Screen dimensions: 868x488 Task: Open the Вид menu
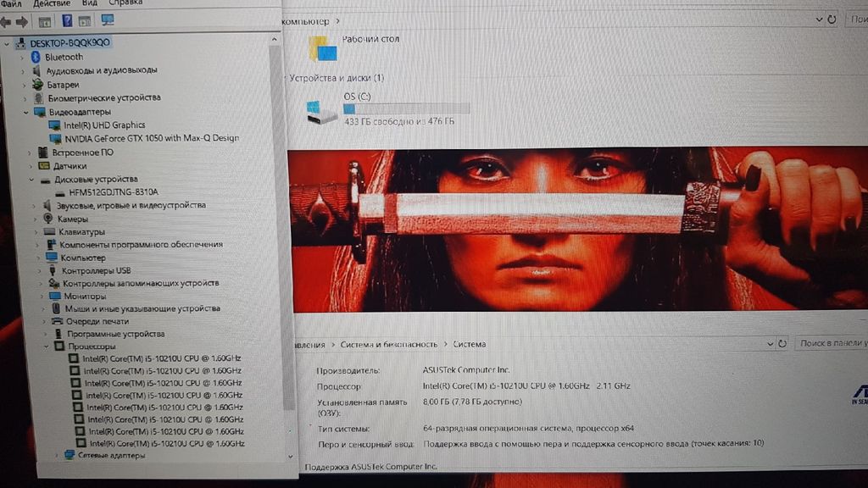(x=90, y=4)
